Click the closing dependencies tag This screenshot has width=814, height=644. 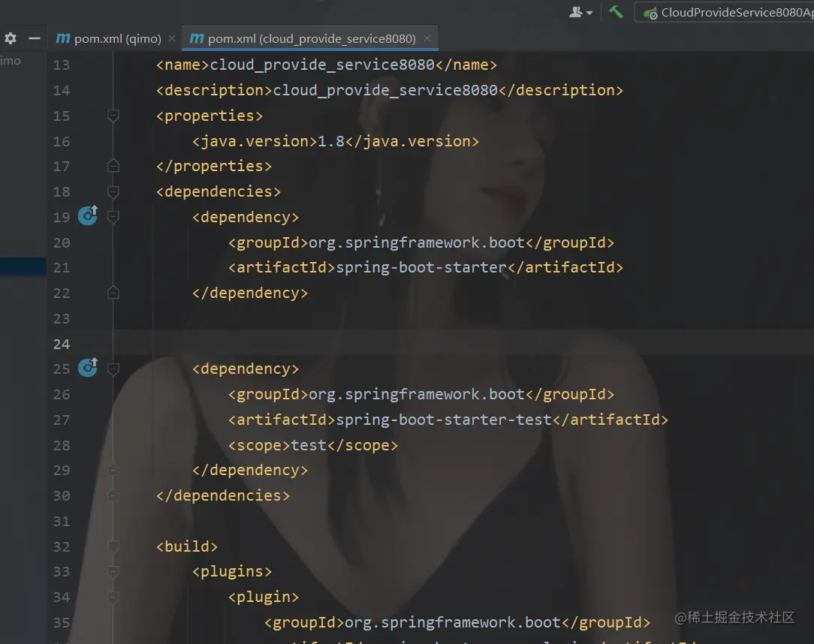[223, 495]
